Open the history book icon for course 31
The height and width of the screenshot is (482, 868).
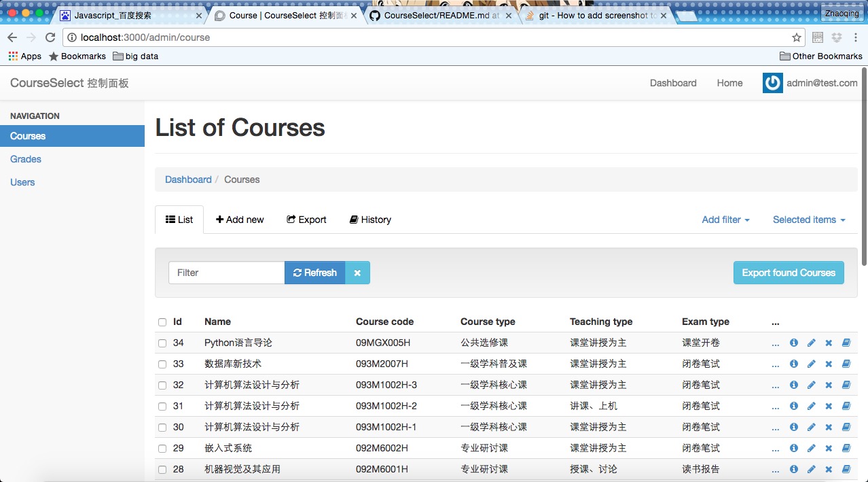tap(846, 407)
